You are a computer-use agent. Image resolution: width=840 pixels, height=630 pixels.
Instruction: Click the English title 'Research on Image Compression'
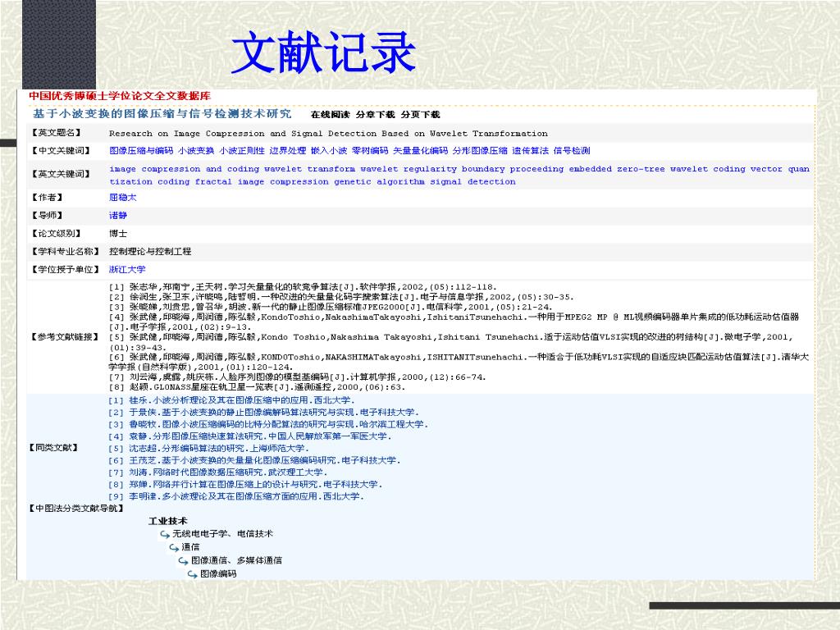[328, 134]
